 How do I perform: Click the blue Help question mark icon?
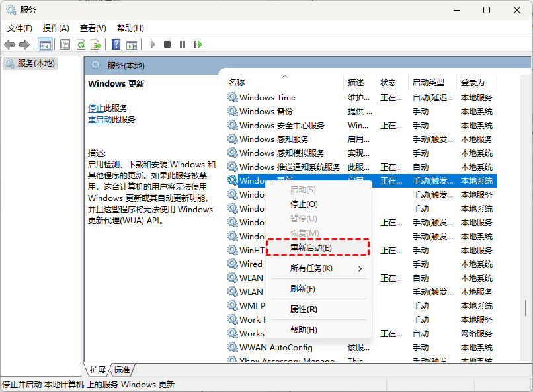(x=116, y=44)
